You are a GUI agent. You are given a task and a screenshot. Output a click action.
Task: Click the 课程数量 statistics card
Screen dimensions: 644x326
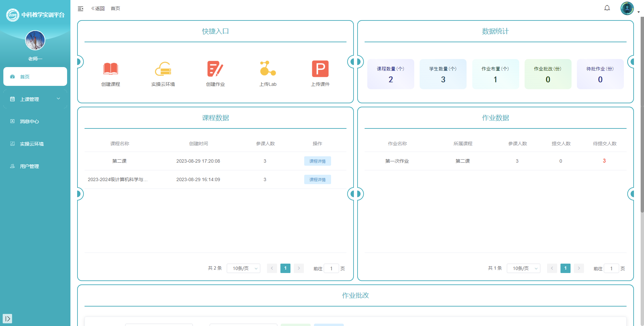click(x=391, y=74)
